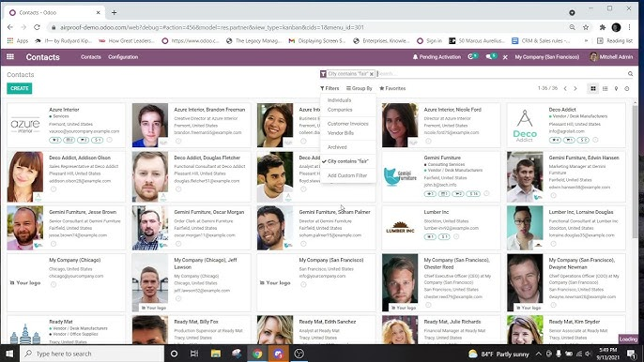Click the Windows taskbar search box
The height and width of the screenshot is (362, 644).
(92, 354)
